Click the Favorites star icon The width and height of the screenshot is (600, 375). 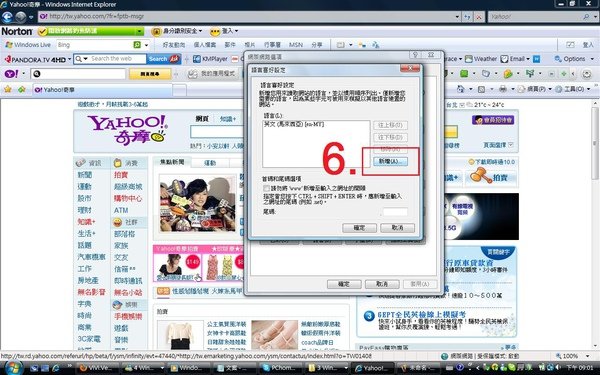[7, 90]
